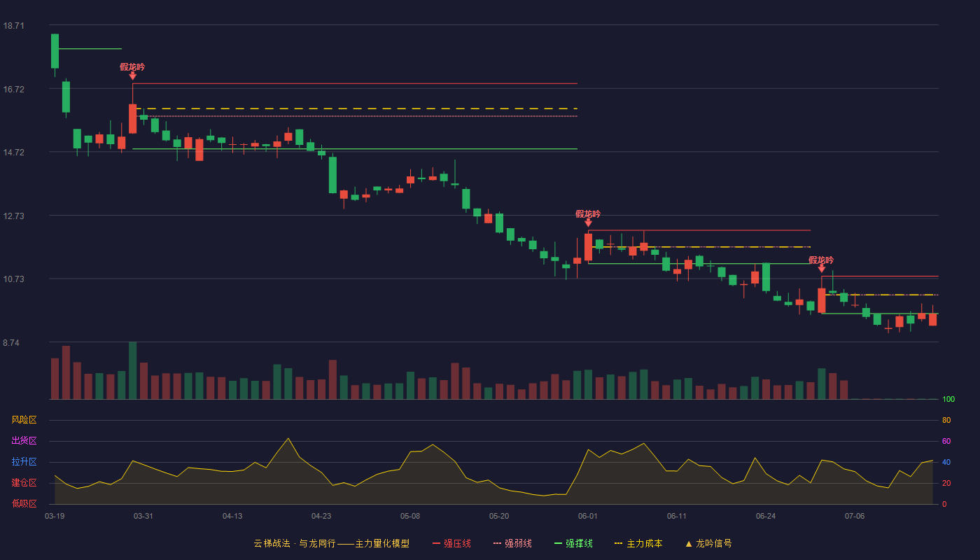Click the 06-01 date axis label
This screenshot has height=560, width=980.
[588, 516]
